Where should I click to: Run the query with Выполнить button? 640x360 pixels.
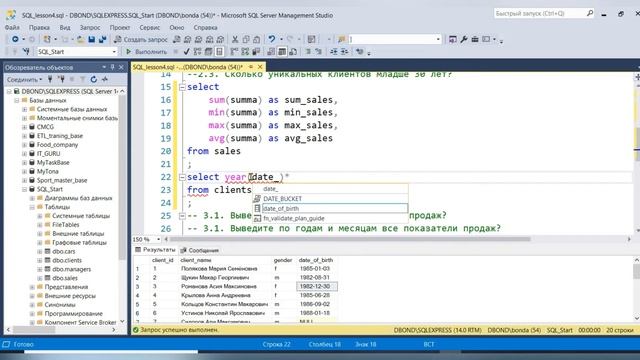coord(146,51)
